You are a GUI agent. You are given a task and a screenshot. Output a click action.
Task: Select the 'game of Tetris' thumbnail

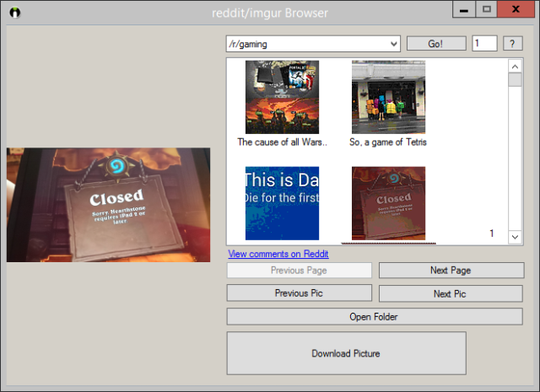click(x=388, y=97)
